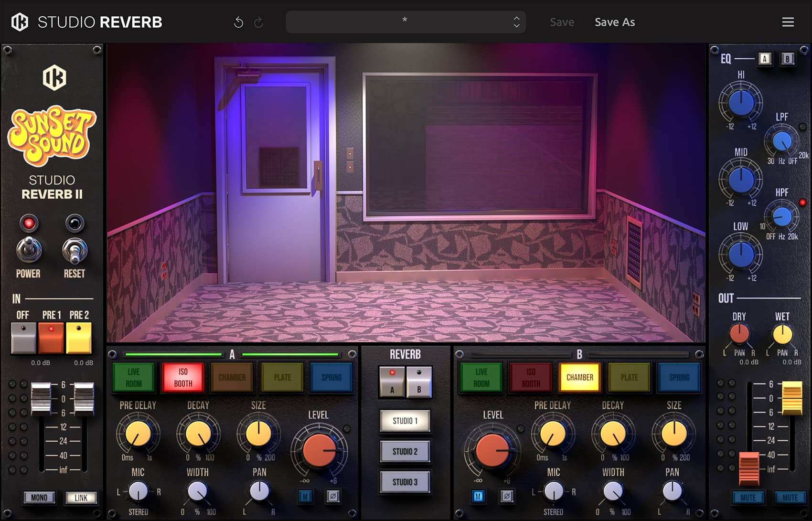812x521 pixels.
Task: Select Studio 2 room
Action: 405,451
